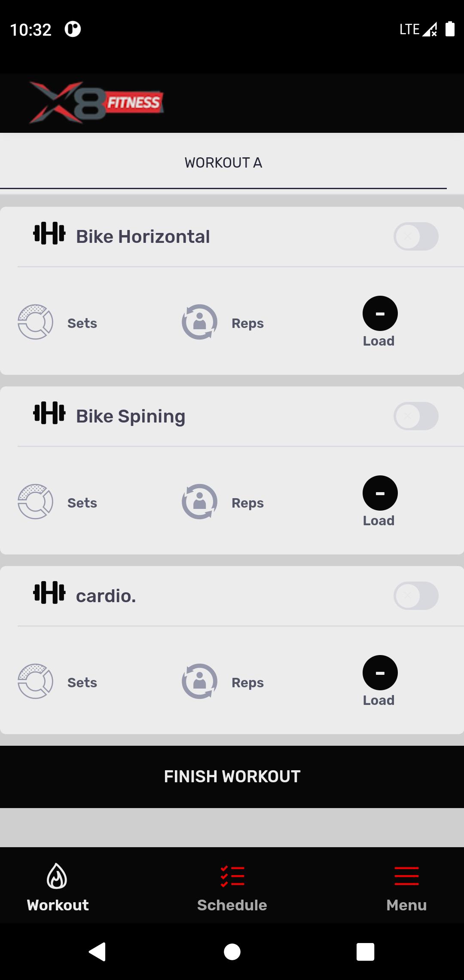Toggle the Bike Horizontal completion switch
Image resolution: width=464 pixels, height=980 pixels.
pos(416,236)
